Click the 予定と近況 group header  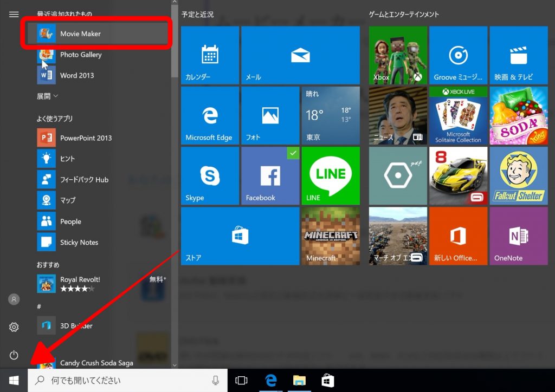[197, 15]
